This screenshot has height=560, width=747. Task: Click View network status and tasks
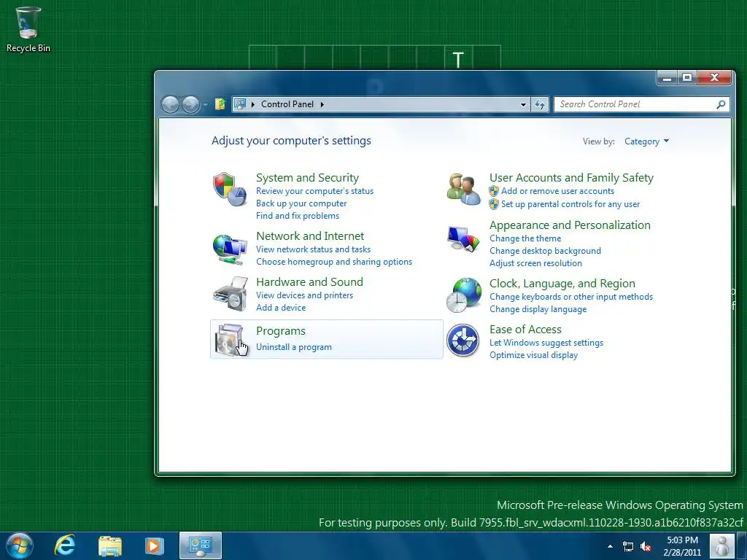[x=313, y=249]
